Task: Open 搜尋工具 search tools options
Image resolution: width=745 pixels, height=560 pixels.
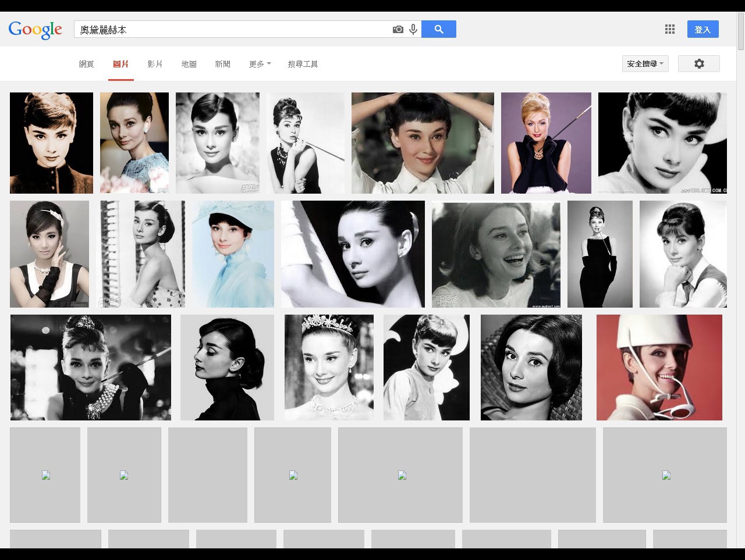Action: 303,64
